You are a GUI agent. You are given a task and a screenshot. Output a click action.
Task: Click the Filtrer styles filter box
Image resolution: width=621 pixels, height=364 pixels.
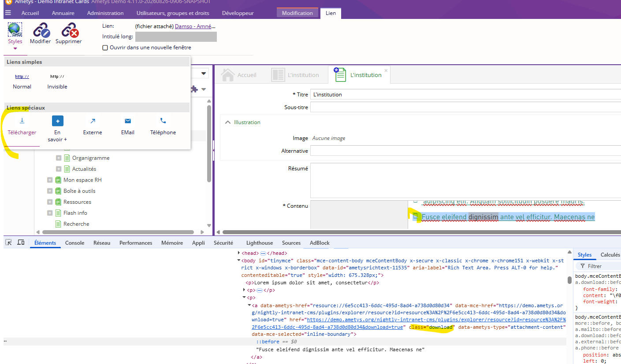pyautogui.click(x=599, y=266)
